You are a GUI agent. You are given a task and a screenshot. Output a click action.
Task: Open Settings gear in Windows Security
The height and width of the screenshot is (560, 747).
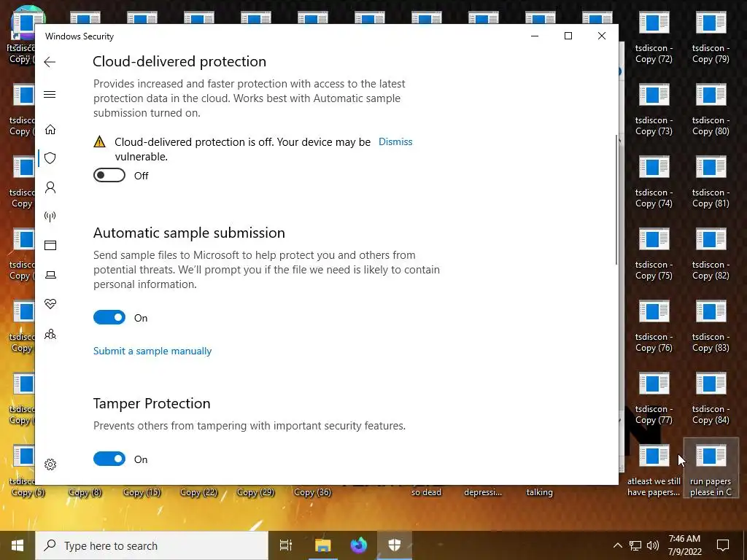[x=50, y=464]
